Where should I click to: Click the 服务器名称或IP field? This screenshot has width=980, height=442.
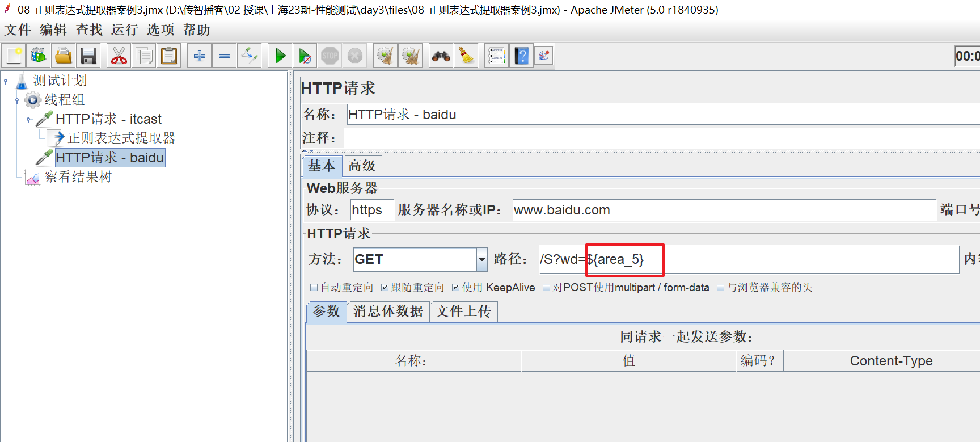(724, 210)
